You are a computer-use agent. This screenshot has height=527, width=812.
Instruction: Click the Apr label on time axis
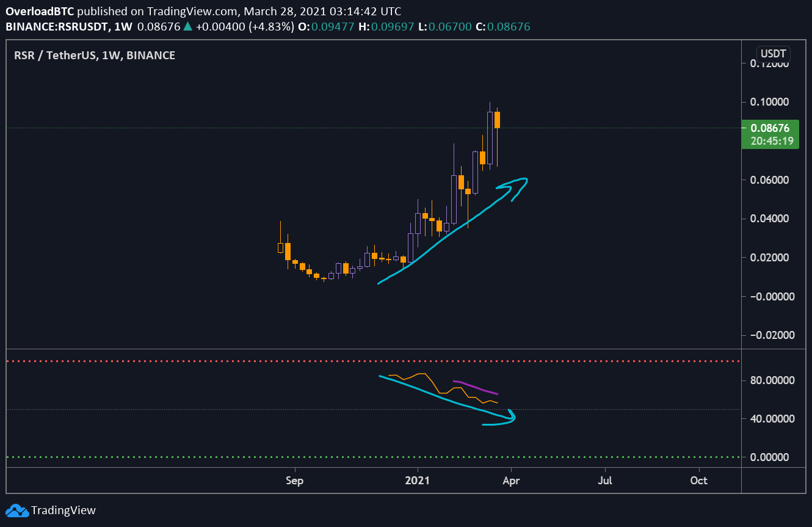point(511,481)
